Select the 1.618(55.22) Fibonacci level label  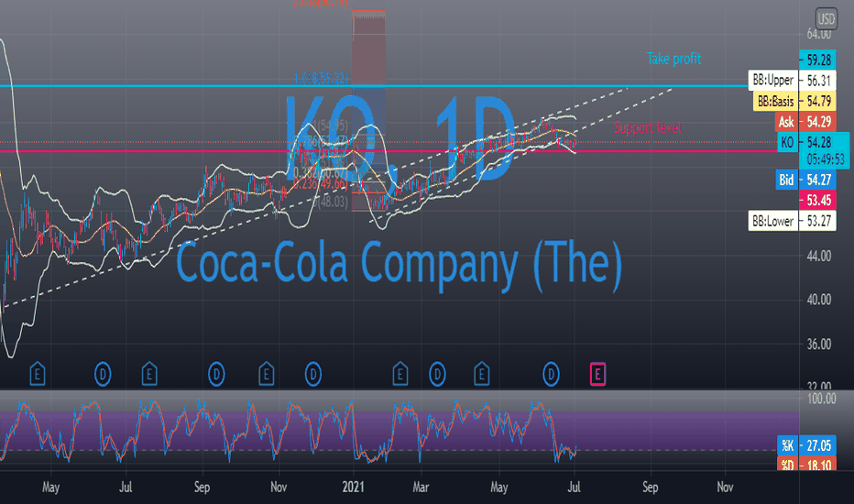[321, 79]
